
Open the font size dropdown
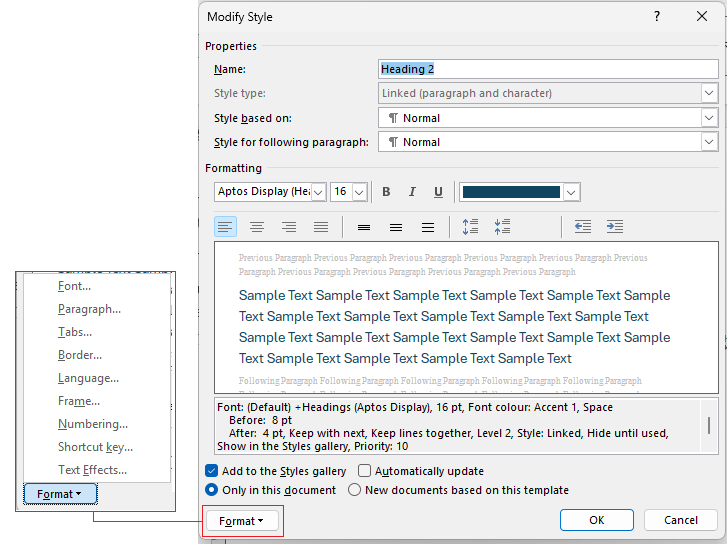tap(359, 192)
